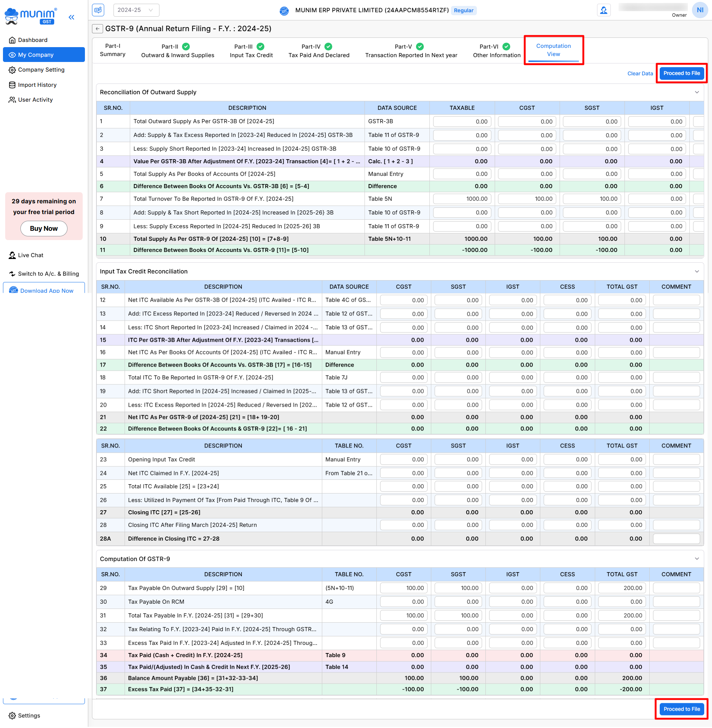Collapse Computation Of GSTR-9 section
Screen dimensions: 712x728
click(697, 558)
